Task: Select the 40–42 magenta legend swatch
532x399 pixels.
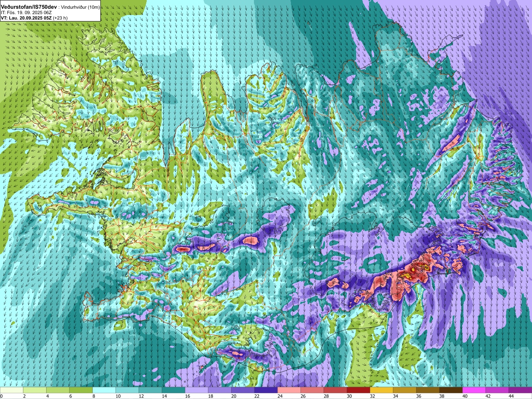Action: [474, 390]
